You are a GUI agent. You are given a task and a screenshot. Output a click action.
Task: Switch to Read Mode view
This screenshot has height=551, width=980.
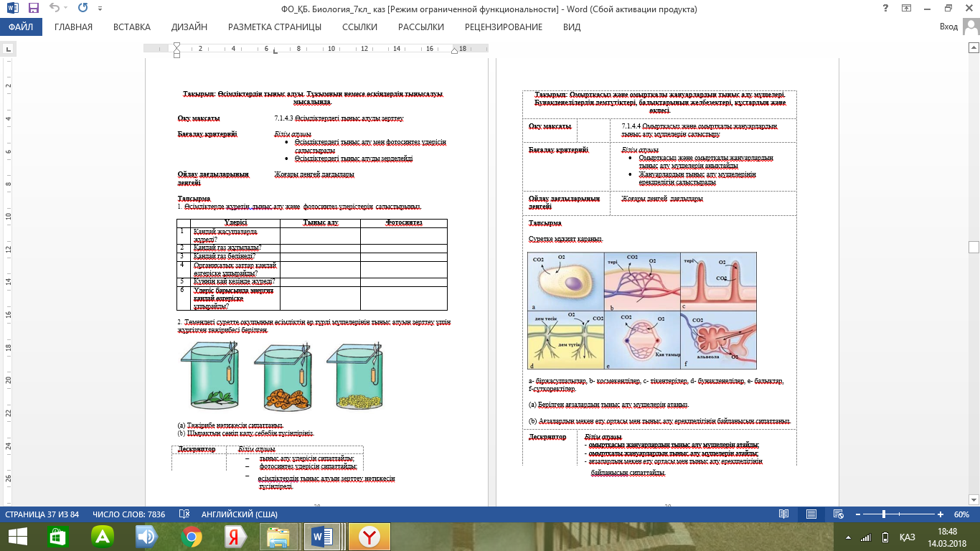pos(784,514)
